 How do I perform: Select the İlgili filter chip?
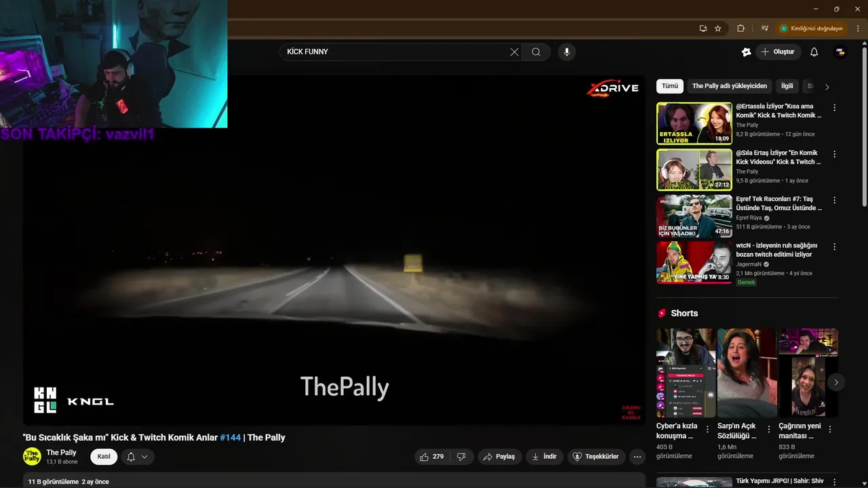787,86
